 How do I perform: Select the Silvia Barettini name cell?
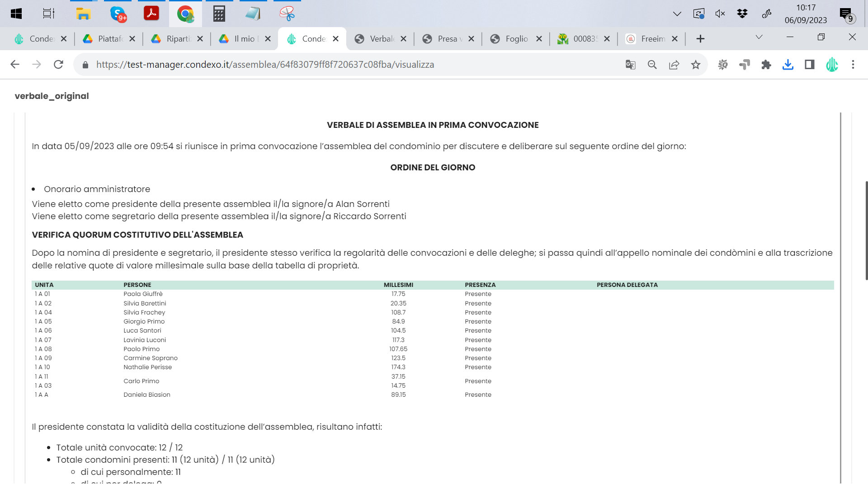145,303
